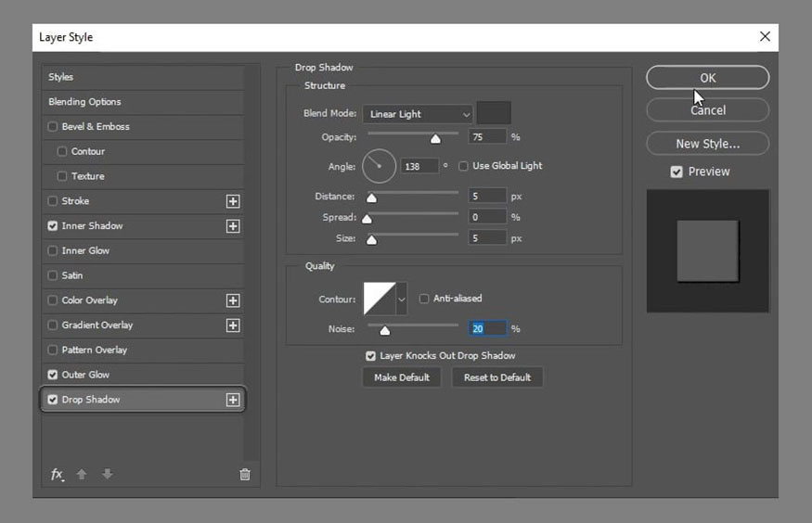Disable the Inner Shadow checkbox
This screenshot has height=523, width=812.
(x=52, y=225)
